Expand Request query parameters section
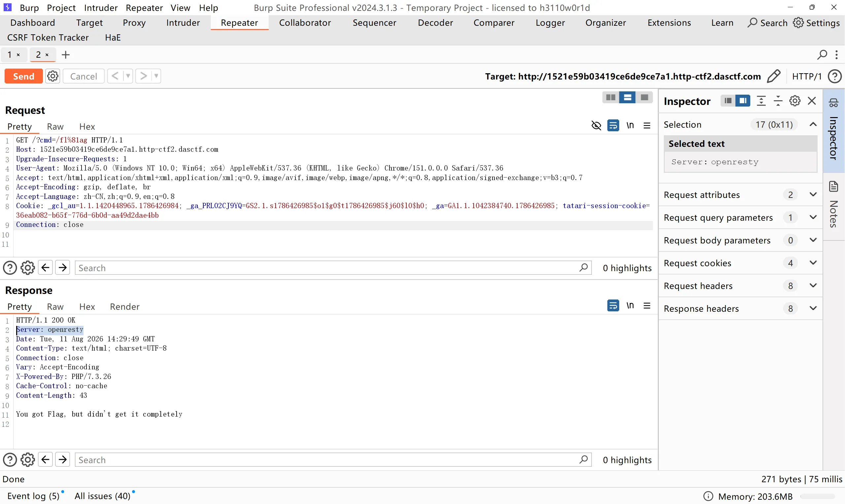Image resolution: width=845 pixels, height=504 pixels. pos(813,217)
